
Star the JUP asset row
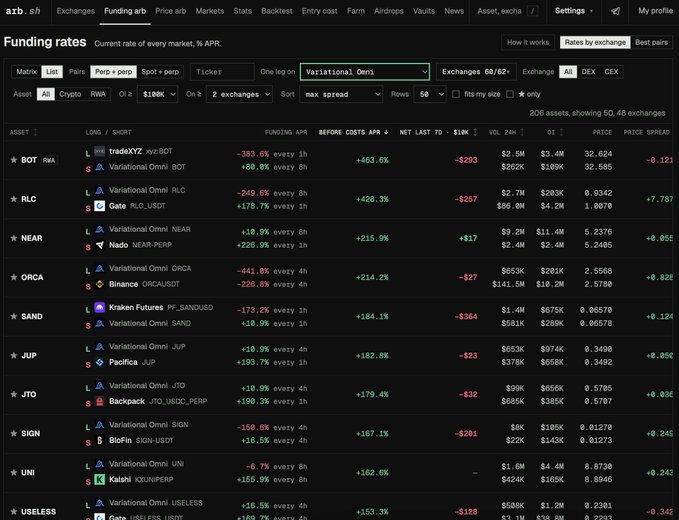pyautogui.click(x=14, y=355)
